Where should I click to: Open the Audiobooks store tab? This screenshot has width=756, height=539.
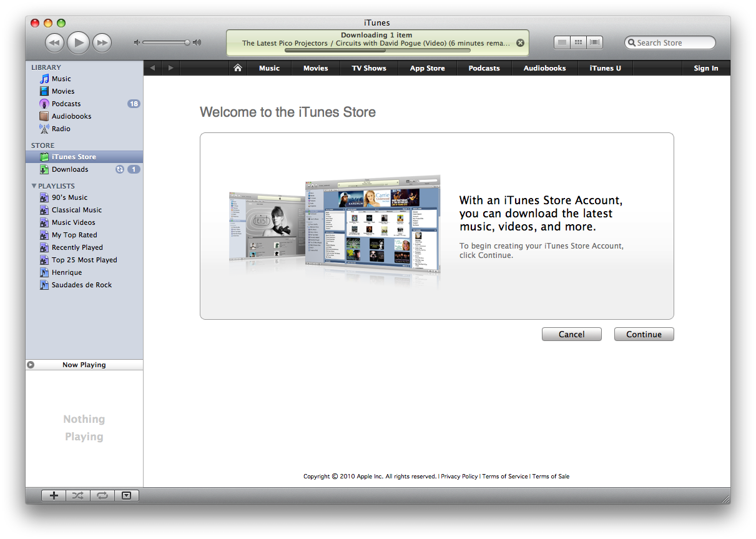click(x=544, y=68)
